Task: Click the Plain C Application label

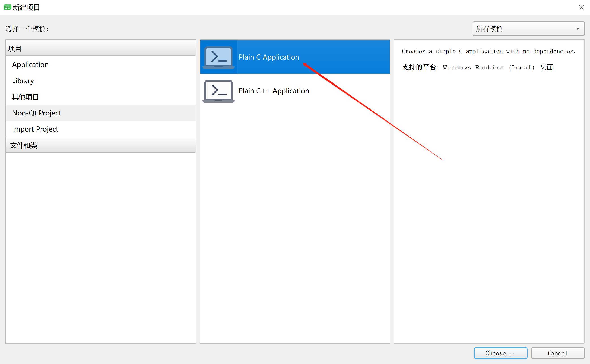Action: click(269, 57)
